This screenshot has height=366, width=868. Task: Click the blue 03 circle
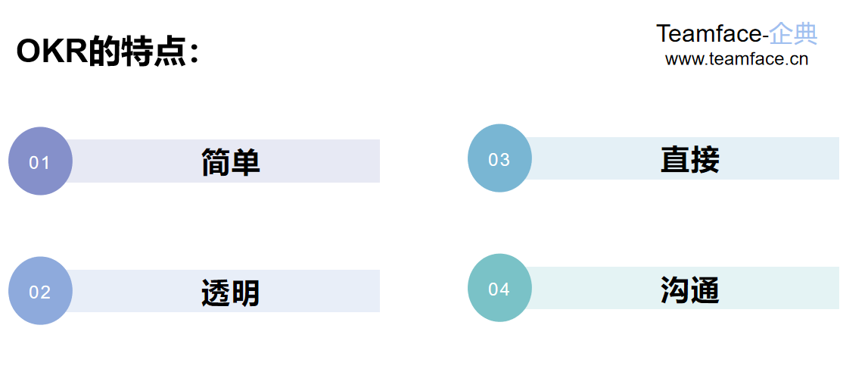500,158
